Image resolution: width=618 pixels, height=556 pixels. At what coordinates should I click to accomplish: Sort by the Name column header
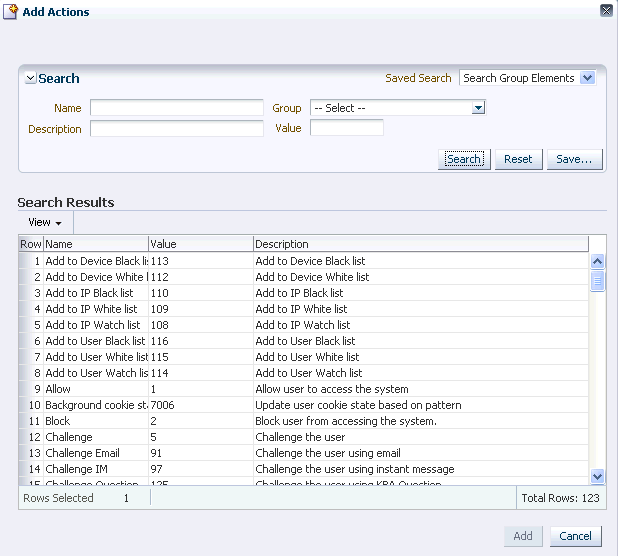96,244
